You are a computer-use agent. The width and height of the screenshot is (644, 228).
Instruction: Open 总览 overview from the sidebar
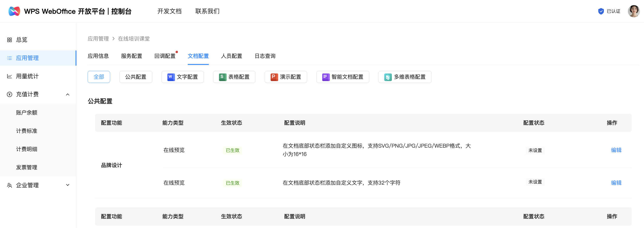tap(22, 40)
